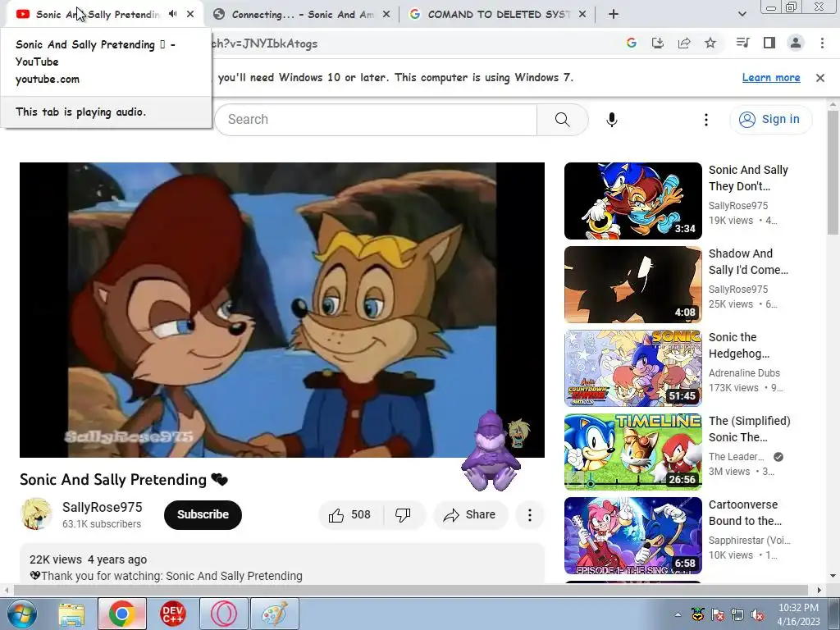The image size is (840, 630).
Task: Open the 51:45 Sonic the Hedgehog thumbnail
Action: pos(632,368)
